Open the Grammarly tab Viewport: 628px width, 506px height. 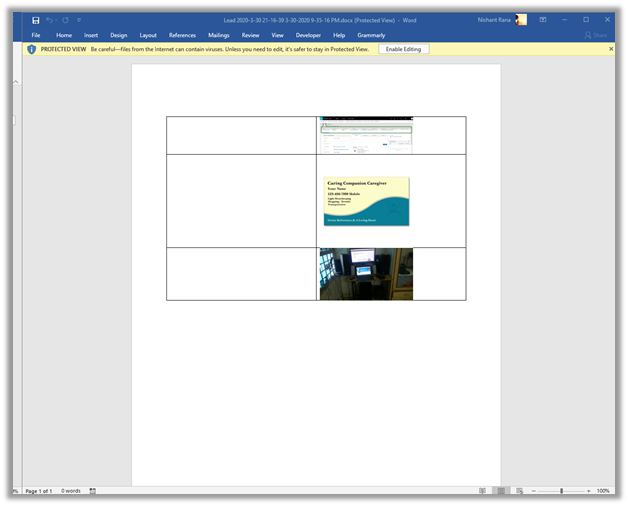pos(371,35)
